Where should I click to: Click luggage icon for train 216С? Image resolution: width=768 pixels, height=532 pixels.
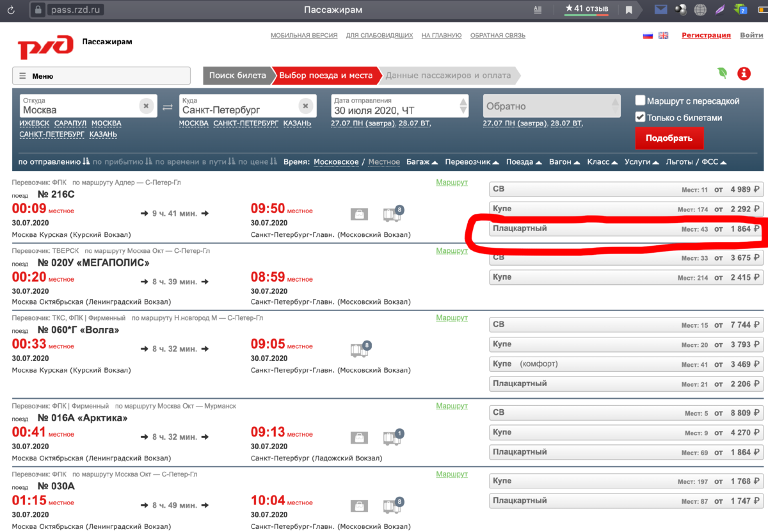tap(359, 214)
